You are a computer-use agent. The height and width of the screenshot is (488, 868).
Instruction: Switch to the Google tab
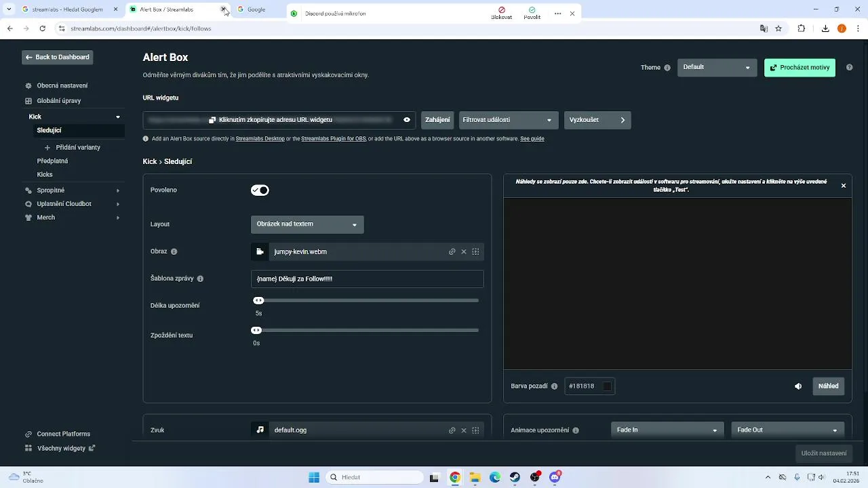pyautogui.click(x=256, y=9)
